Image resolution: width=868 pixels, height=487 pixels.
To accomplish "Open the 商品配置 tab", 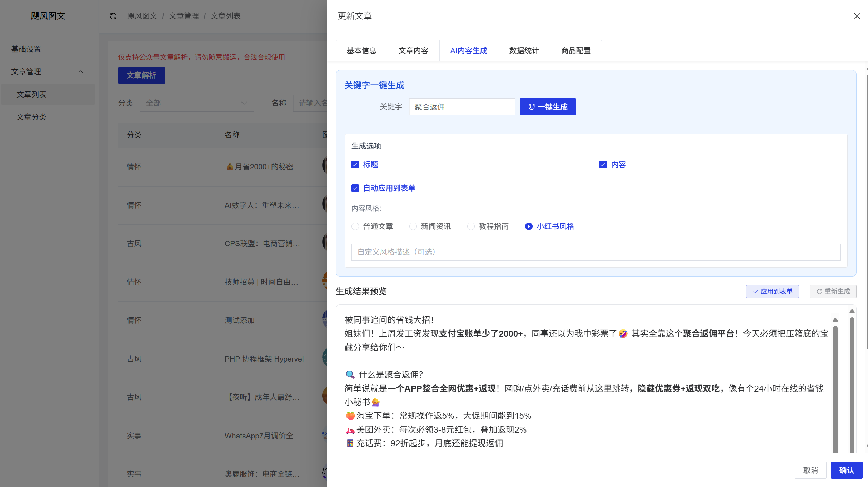I will (x=576, y=50).
